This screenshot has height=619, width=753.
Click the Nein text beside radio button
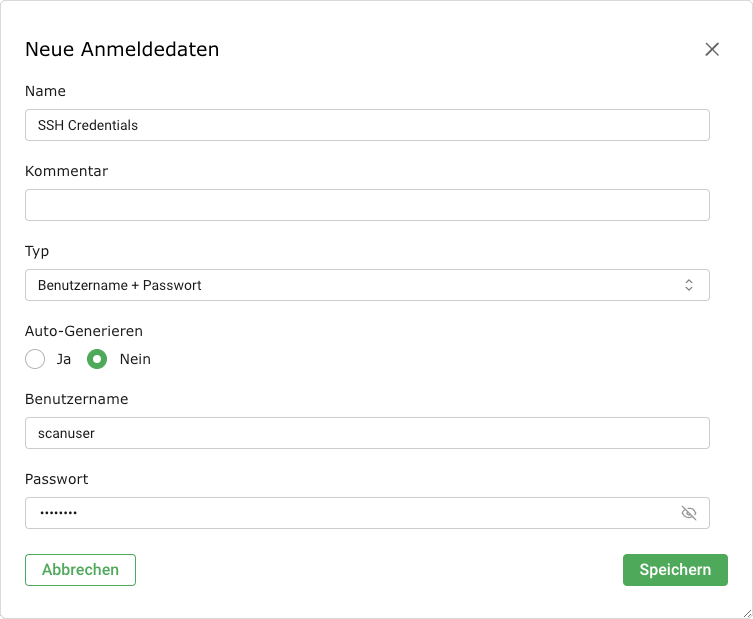click(135, 359)
